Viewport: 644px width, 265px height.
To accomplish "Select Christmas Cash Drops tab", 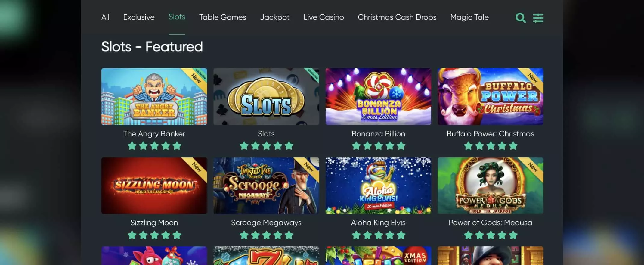I will click(x=397, y=17).
